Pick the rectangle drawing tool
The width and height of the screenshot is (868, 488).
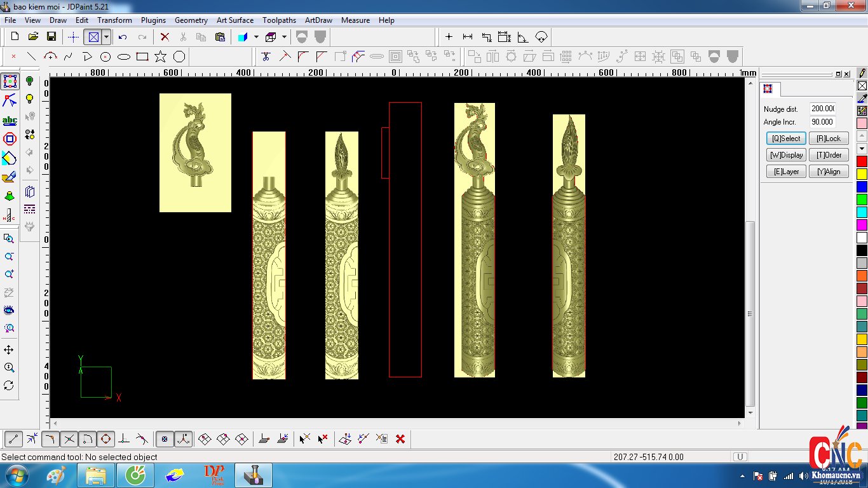[x=142, y=57]
